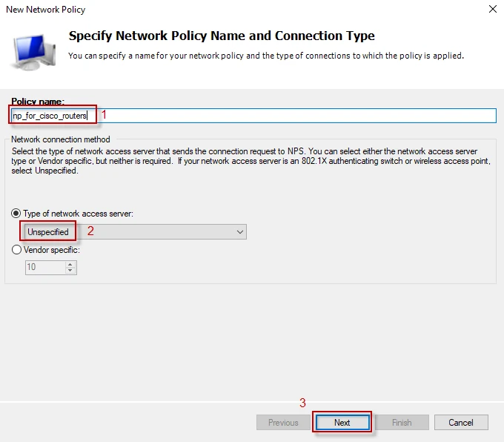The image size is (504, 442).
Task: Click the New Network Policy title bar text
Action: (45, 10)
